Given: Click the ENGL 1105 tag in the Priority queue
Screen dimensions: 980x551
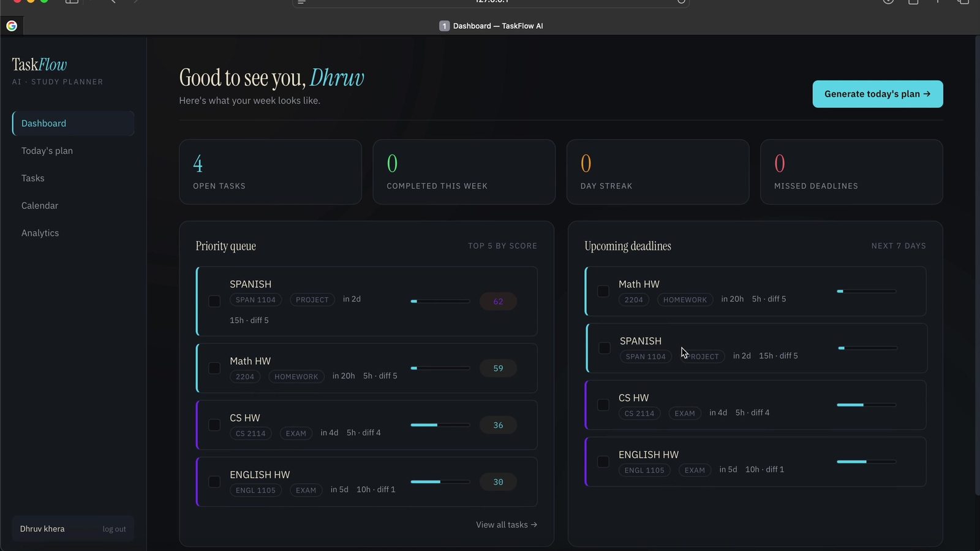Looking at the screenshot, I should point(255,490).
